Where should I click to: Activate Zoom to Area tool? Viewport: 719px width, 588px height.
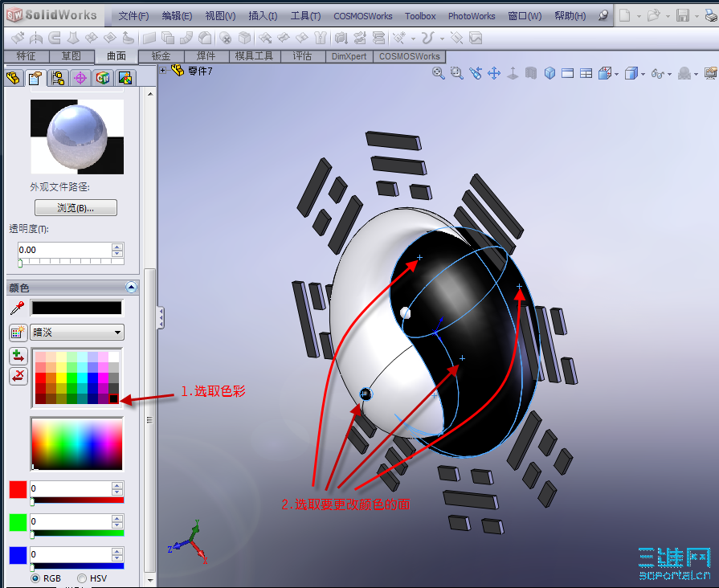tap(457, 73)
